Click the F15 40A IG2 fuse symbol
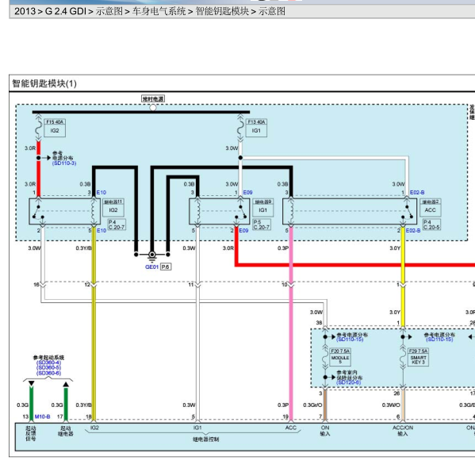 (x=38, y=128)
